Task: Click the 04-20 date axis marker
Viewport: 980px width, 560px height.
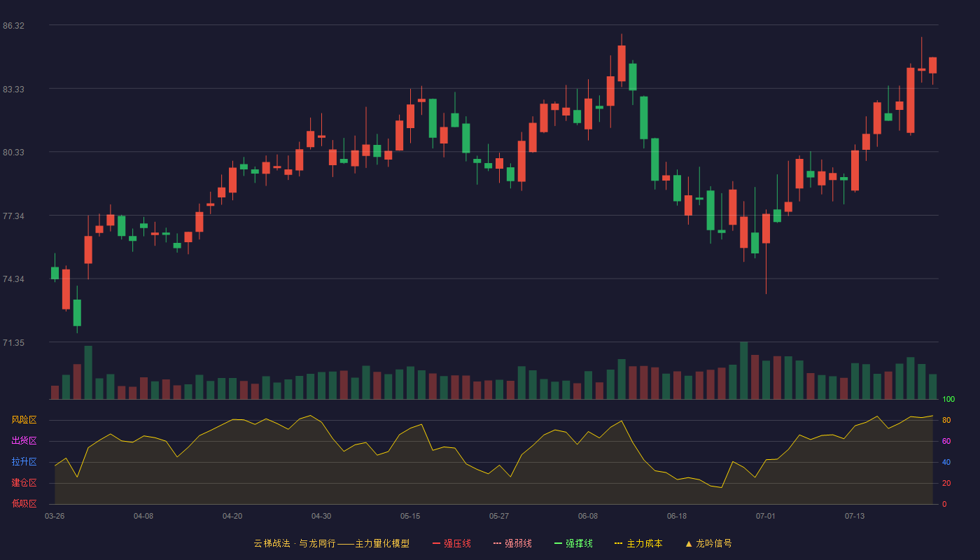Action: pos(232,516)
